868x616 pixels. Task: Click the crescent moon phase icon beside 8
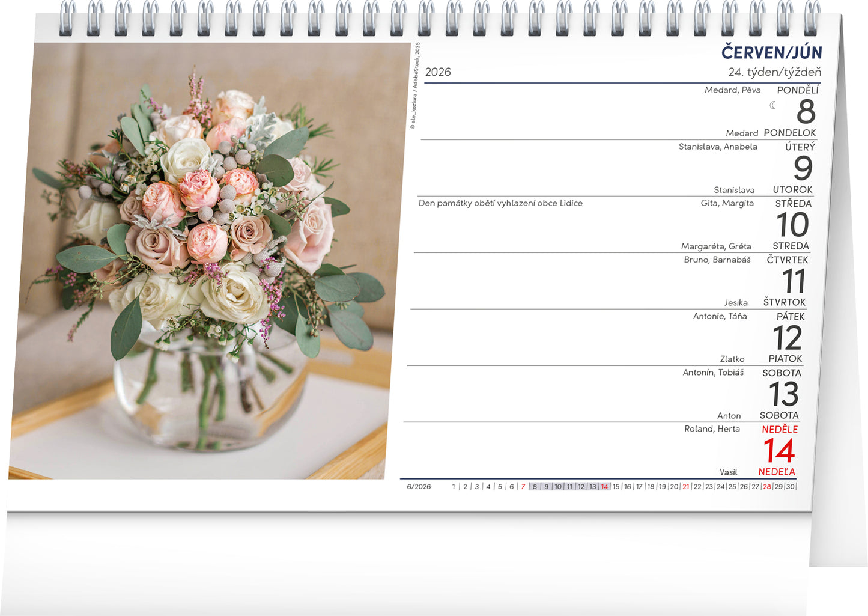point(773,105)
